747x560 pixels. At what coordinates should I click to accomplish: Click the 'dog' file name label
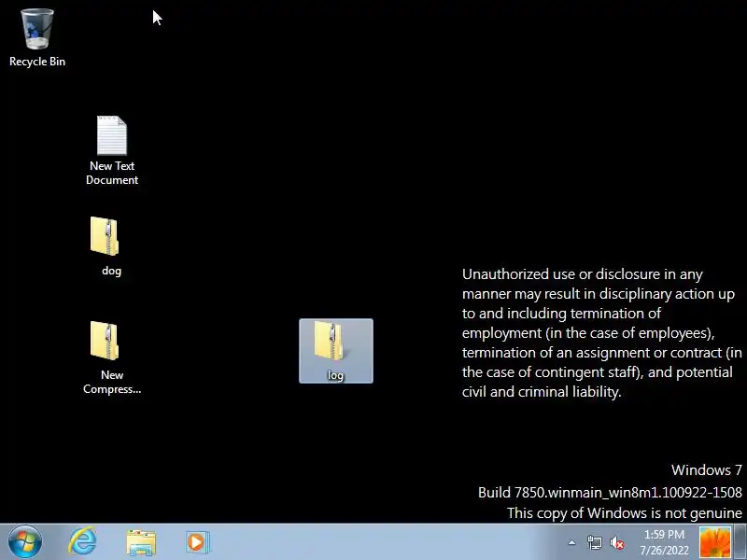111,271
